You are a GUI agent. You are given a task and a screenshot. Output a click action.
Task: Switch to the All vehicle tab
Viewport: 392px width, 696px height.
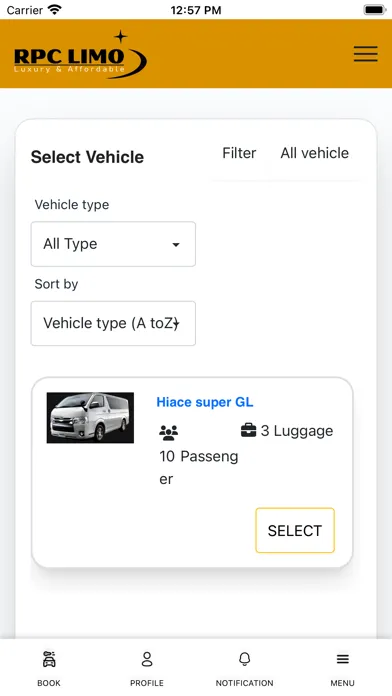pyautogui.click(x=315, y=153)
